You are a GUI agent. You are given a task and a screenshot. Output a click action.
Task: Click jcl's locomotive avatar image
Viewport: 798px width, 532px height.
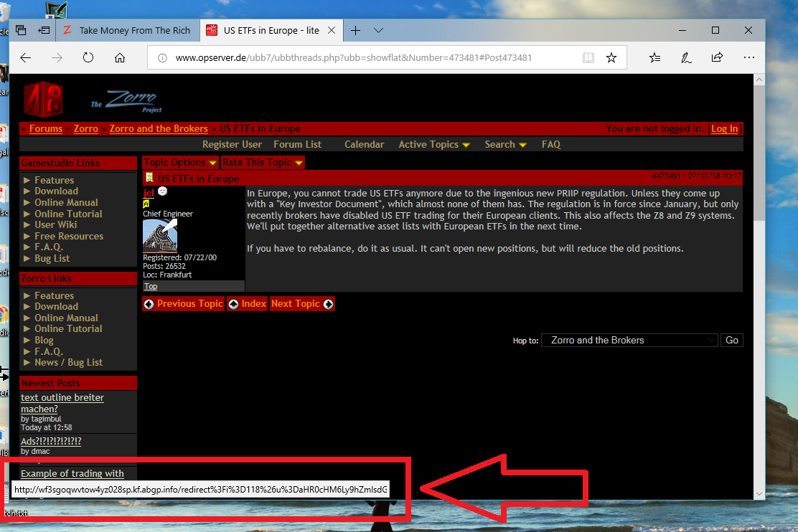click(160, 235)
